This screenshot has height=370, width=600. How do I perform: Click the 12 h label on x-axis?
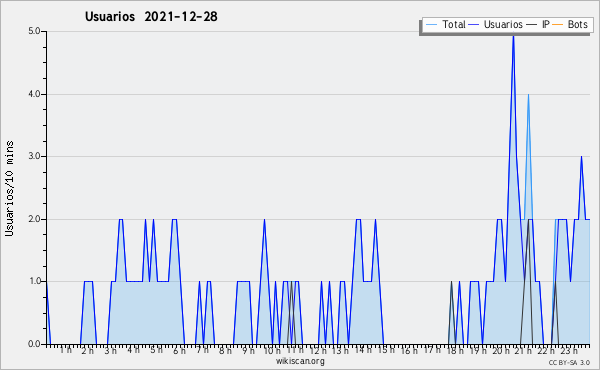[x=318, y=350]
